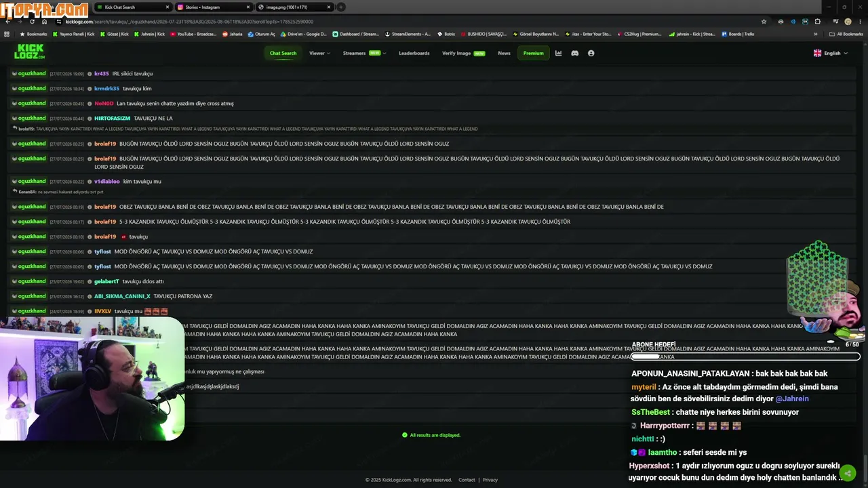This screenshot has width=868, height=488.
Task: Click the 27/07/2026 19:09 timestamp
Action: coord(66,74)
